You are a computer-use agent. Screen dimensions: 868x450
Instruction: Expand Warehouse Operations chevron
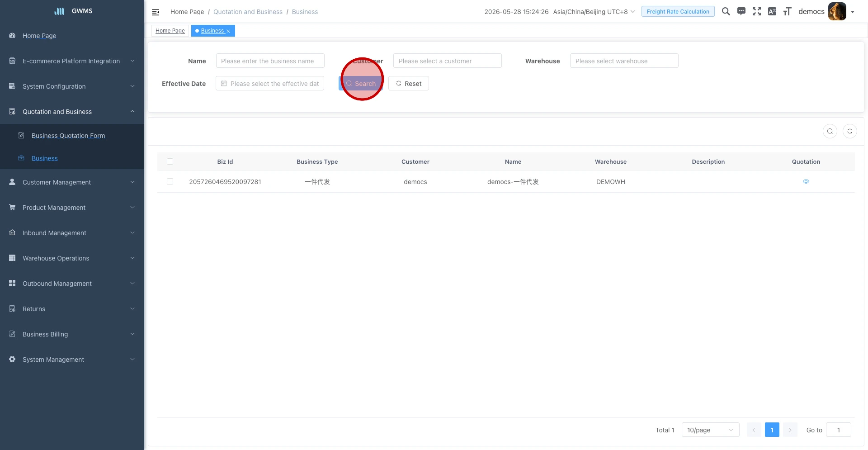coord(132,258)
